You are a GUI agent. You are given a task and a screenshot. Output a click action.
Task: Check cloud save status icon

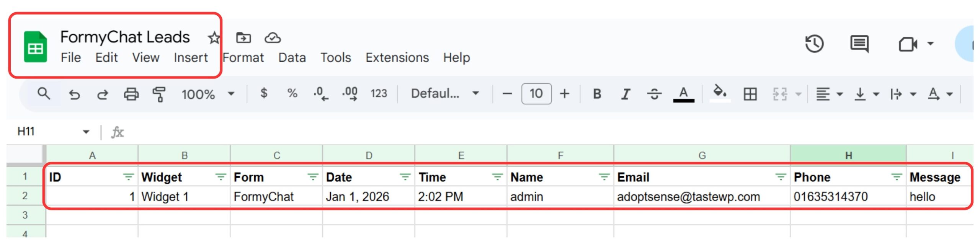coord(273,38)
